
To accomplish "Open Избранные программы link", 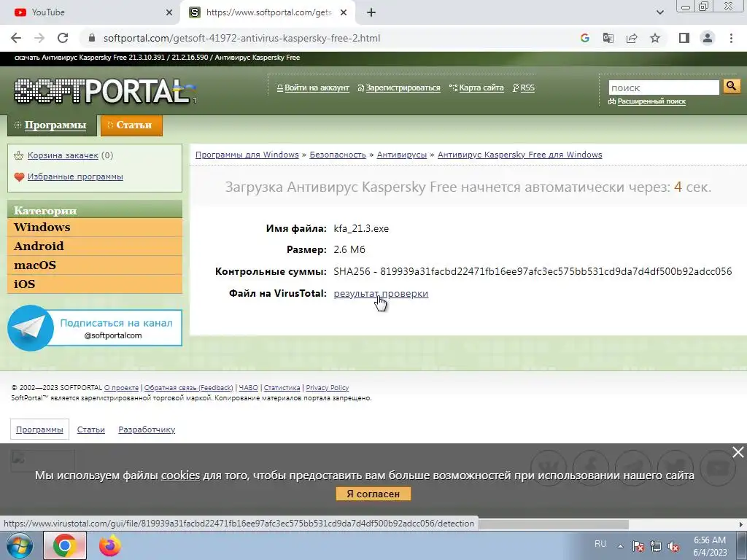I will 75,176.
